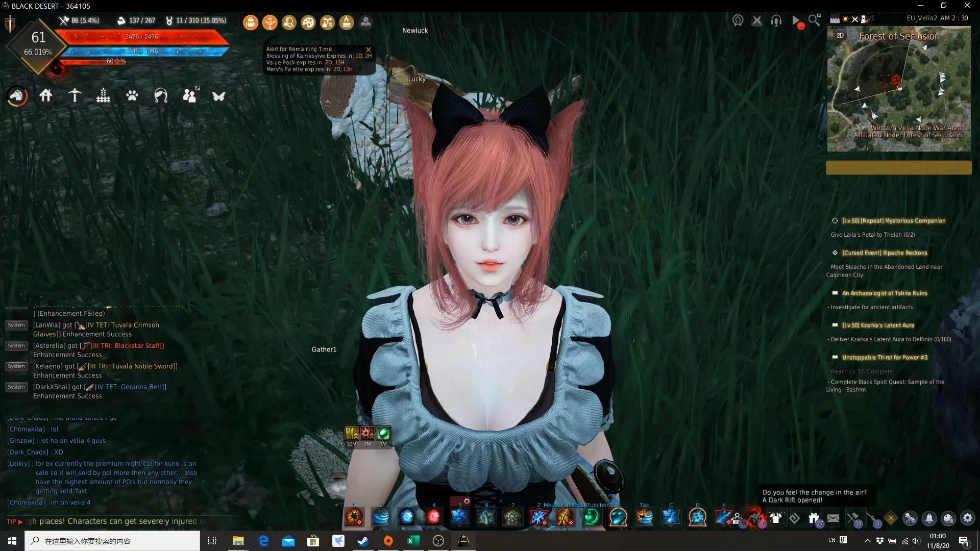The height and width of the screenshot is (551, 980).
Task: Open the crossed axes icon with 14 badge
Action: (852, 518)
